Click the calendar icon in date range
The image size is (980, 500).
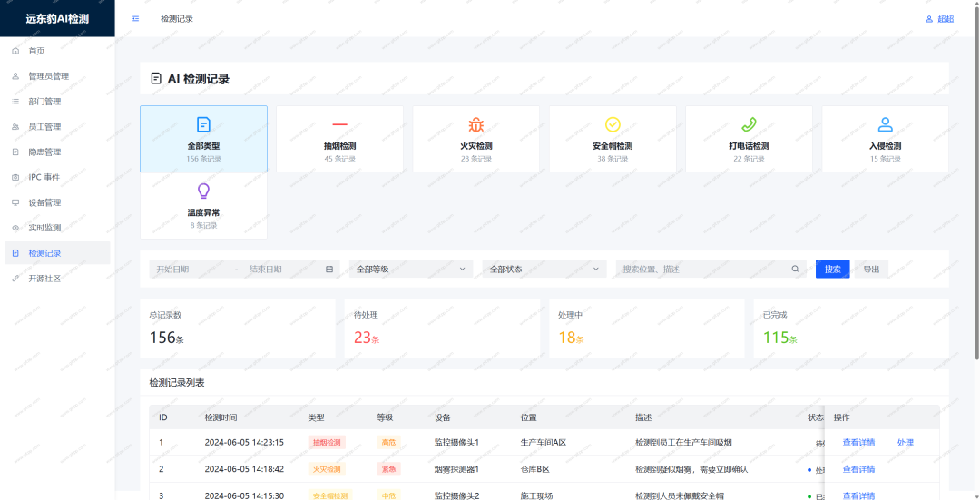coord(329,270)
